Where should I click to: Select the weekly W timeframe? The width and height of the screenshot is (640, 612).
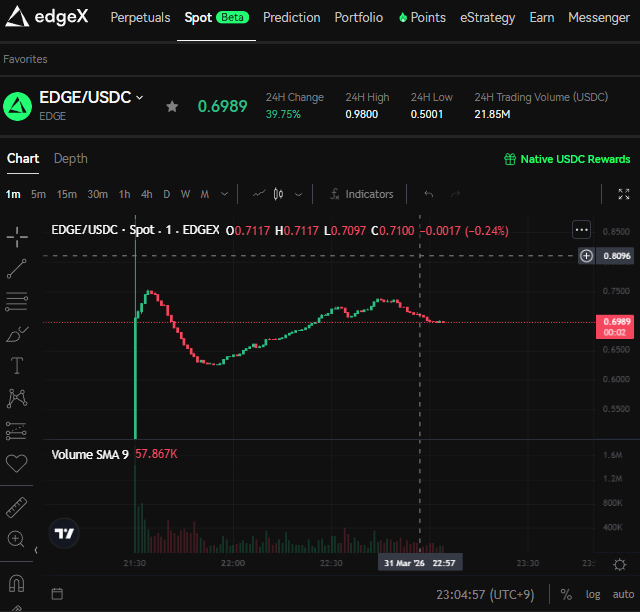click(x=185, y=194)
